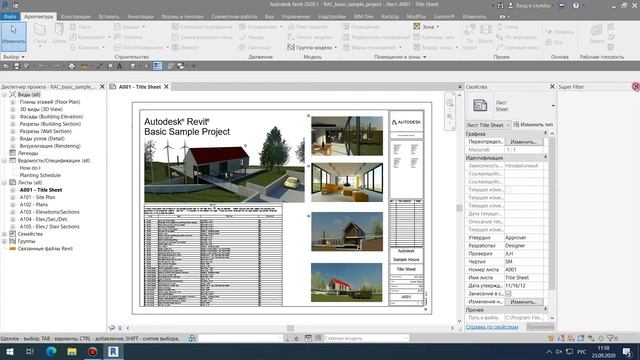Image resolution: width=640 pixels, height=360 pixels.
Task: Select the Shaft (Шахта) opening tool
Action: point(485,34)
